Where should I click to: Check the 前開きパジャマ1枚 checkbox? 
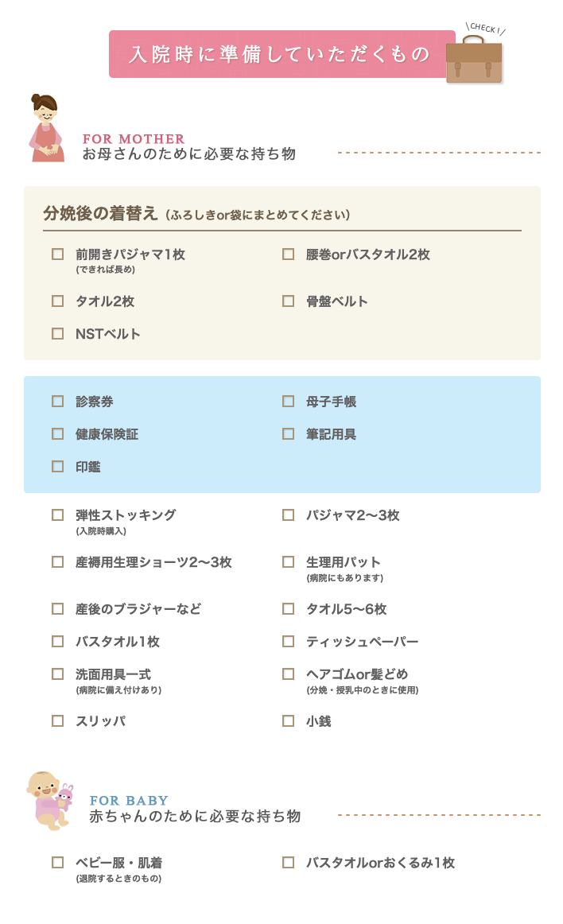click(x=58, y=254)
